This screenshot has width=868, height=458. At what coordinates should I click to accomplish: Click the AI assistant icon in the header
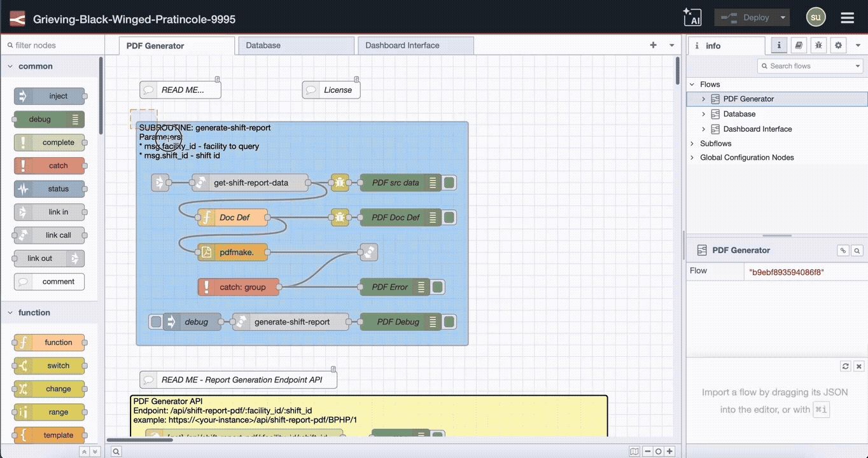[x=693, y=17]
